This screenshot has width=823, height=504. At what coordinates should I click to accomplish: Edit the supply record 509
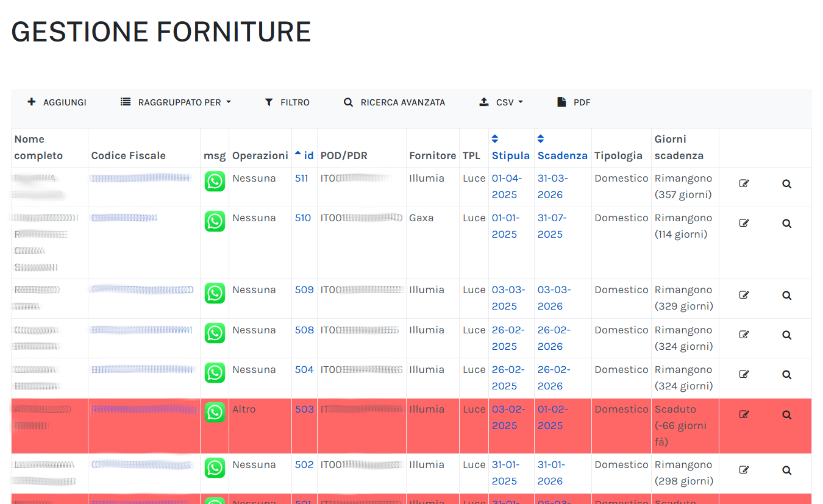point(744,295)
